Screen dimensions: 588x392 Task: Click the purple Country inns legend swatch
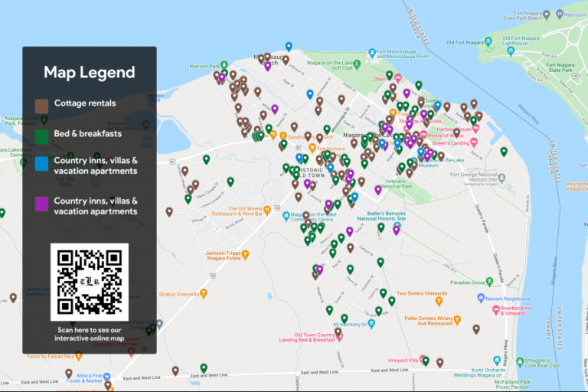point(41,204)
